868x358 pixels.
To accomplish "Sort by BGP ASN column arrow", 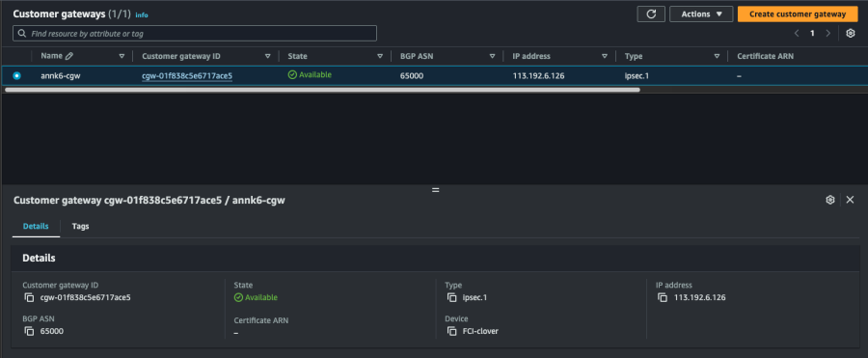I will (492, 57).
